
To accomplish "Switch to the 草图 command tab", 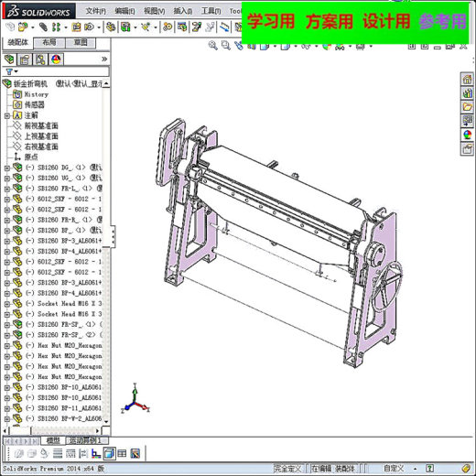I will (81, 42).
